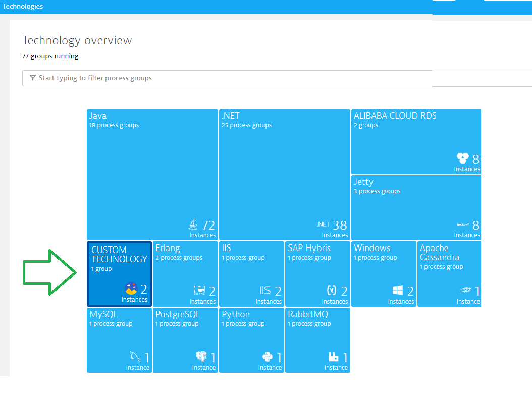Open the Apache Cassandra tile title
Viewport: 532px width, 397px height.
coord(440,253)
